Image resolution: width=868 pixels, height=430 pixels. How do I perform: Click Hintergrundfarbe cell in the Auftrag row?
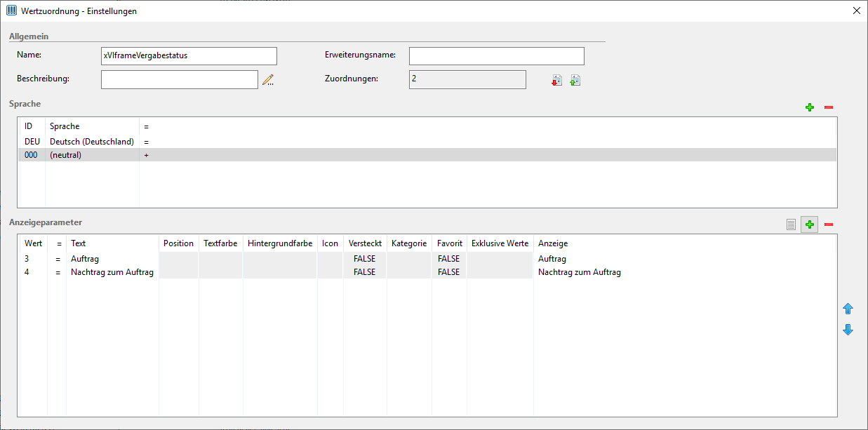(281, 259)
